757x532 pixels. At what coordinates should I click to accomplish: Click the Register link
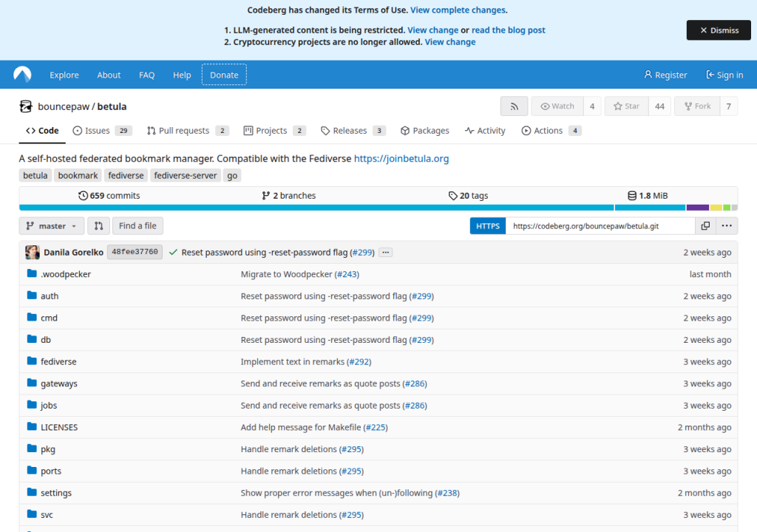665,75
